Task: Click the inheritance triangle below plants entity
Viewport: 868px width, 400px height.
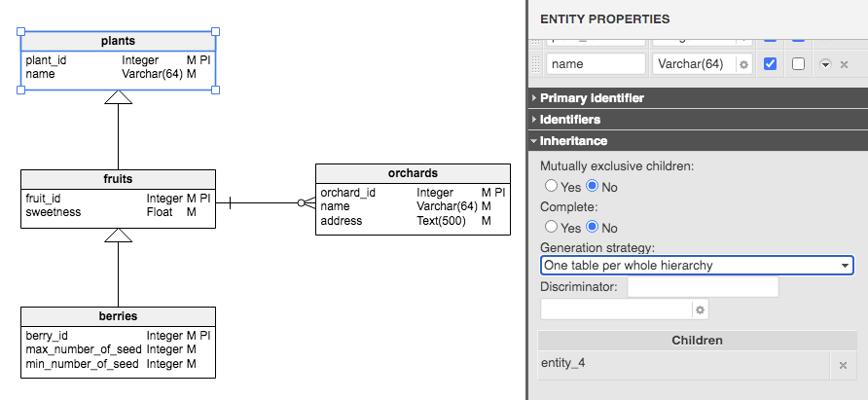Action: tap(118, 96)
